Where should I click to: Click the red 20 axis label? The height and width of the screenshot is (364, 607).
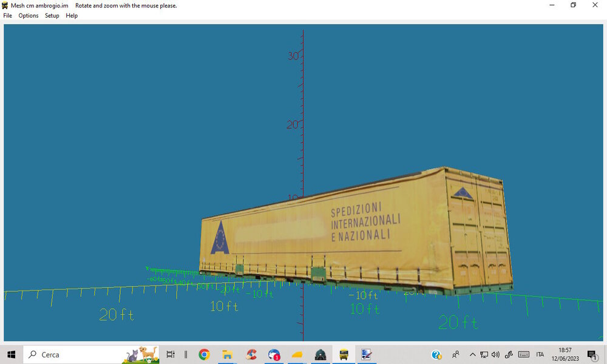pos(293,124)
